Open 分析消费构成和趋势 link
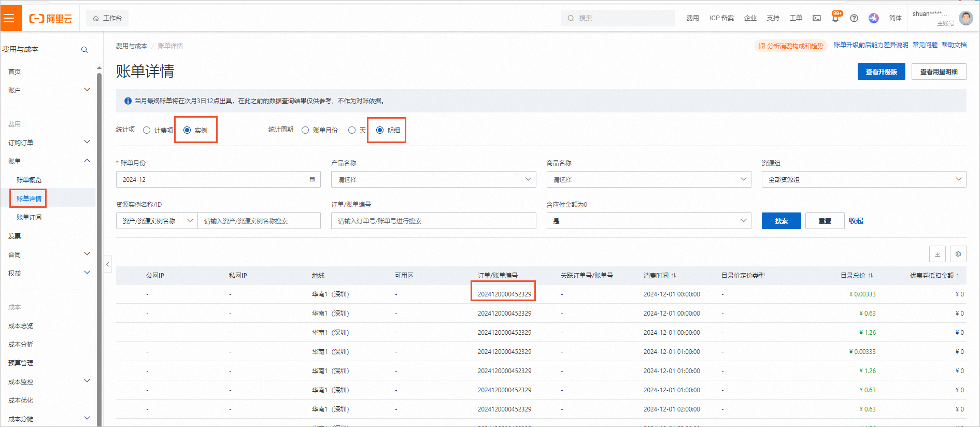 click(791, 46)
